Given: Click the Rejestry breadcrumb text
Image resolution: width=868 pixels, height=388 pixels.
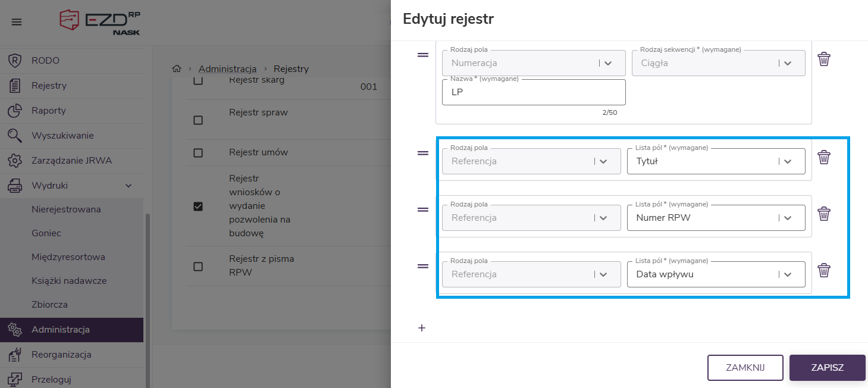Looking at the screenshot, I should [291, 68].
